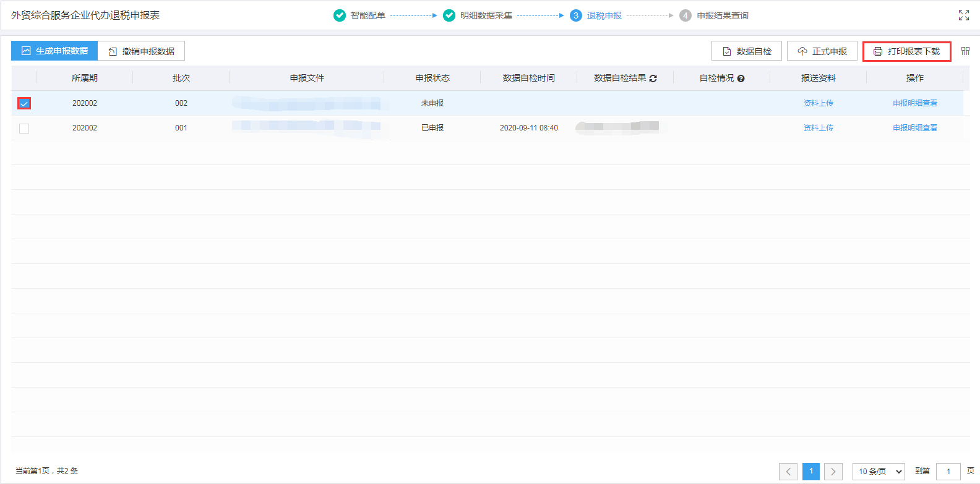Screen dimensions: 980x484
Task: Click the 自检情况 help question icon
Action: [741, 79]
